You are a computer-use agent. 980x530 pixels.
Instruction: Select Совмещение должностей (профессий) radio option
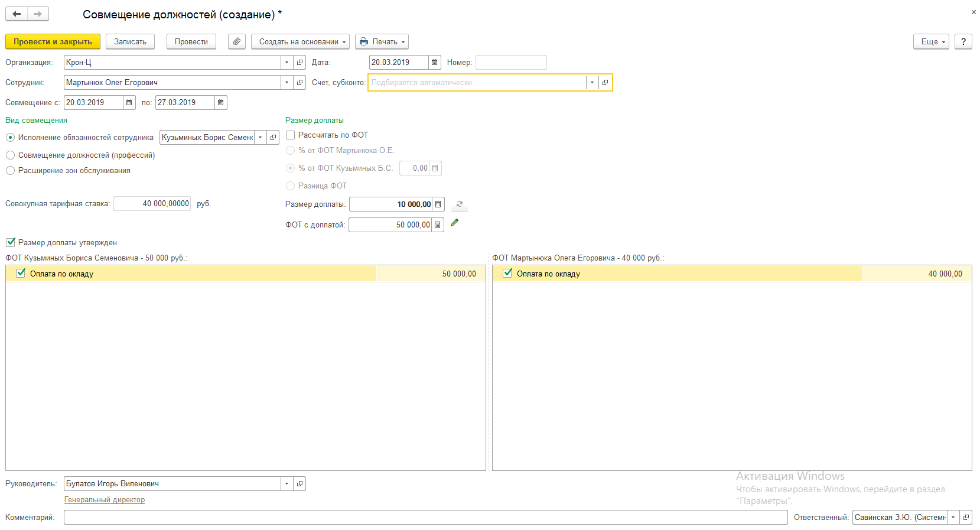pyautogui.click(x=11, y=155)
